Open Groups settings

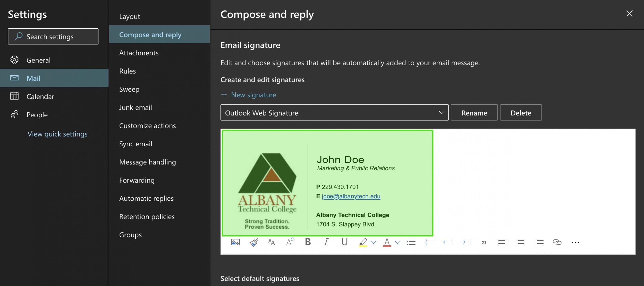click(159, 235)
